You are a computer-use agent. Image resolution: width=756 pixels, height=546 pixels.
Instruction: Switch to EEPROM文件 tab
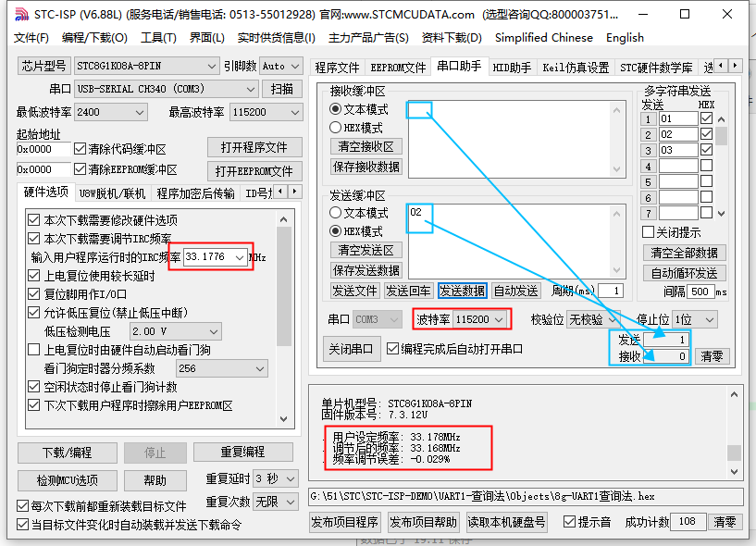pos(398,68)
